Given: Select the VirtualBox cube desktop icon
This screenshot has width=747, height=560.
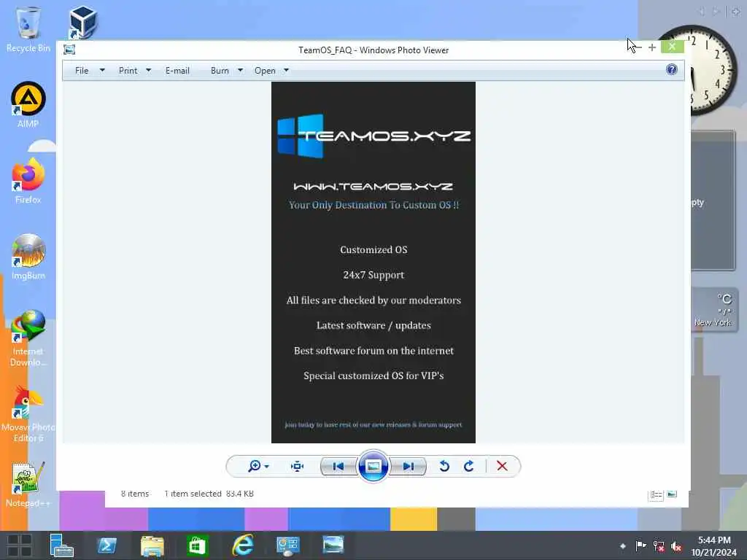Looking at the screenshot, I should click(x=82, y=22).
